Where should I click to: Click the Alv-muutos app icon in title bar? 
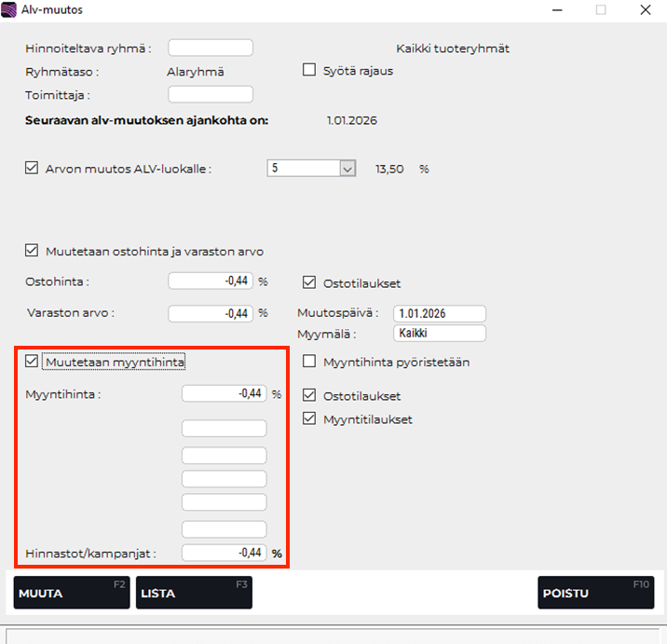coord(12,10)
